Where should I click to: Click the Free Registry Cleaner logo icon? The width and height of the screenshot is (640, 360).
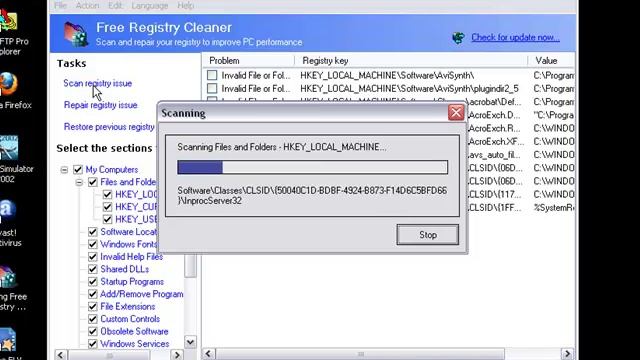[x=77, y=33]
